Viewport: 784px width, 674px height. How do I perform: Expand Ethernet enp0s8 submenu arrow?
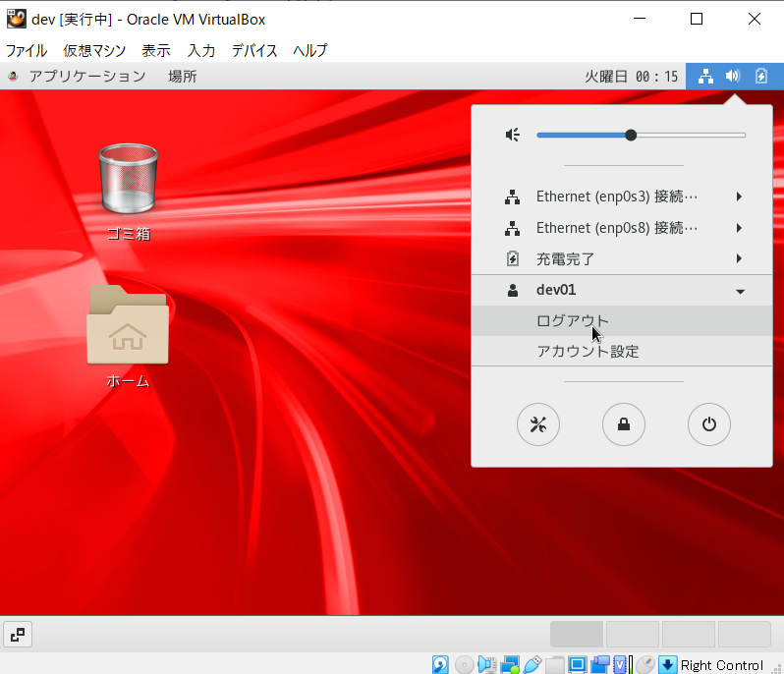tap(739, 228)
